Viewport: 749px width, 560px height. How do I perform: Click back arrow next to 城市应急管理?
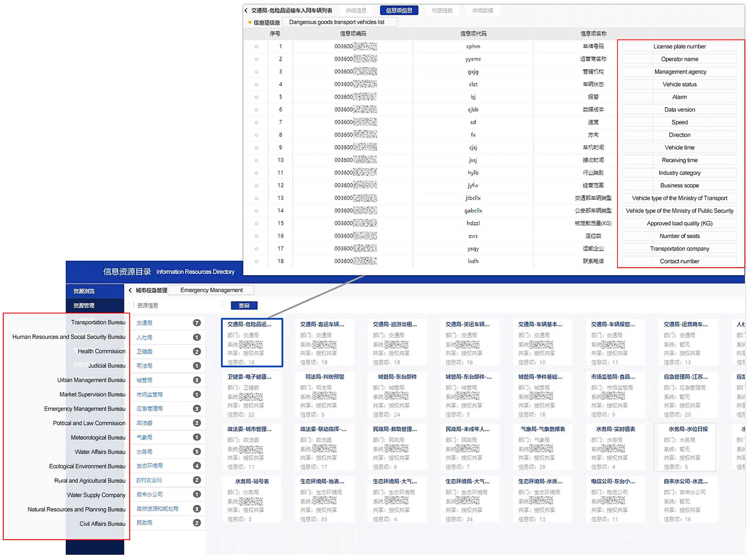click(x=130, y=290)
